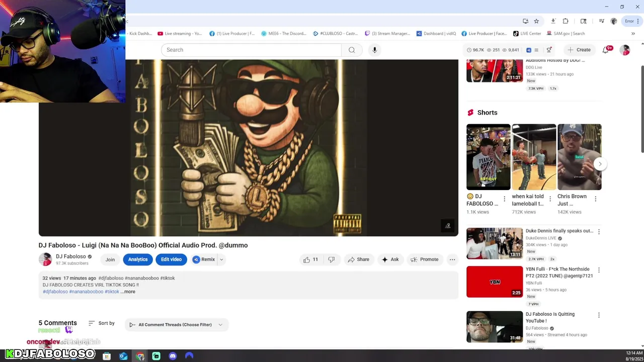Expand description with ...more
This screenshot has width=644, height=362.
[x=128, y=292]
